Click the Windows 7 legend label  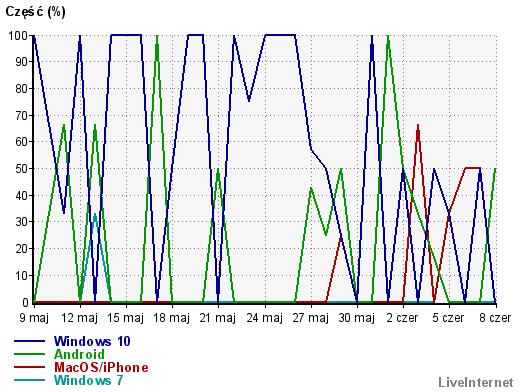pyautogui.click(x=88, y=380)
